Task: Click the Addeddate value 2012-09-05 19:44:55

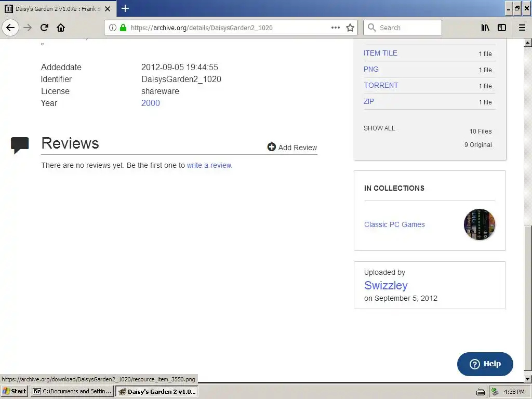Action: coord(179,67)
